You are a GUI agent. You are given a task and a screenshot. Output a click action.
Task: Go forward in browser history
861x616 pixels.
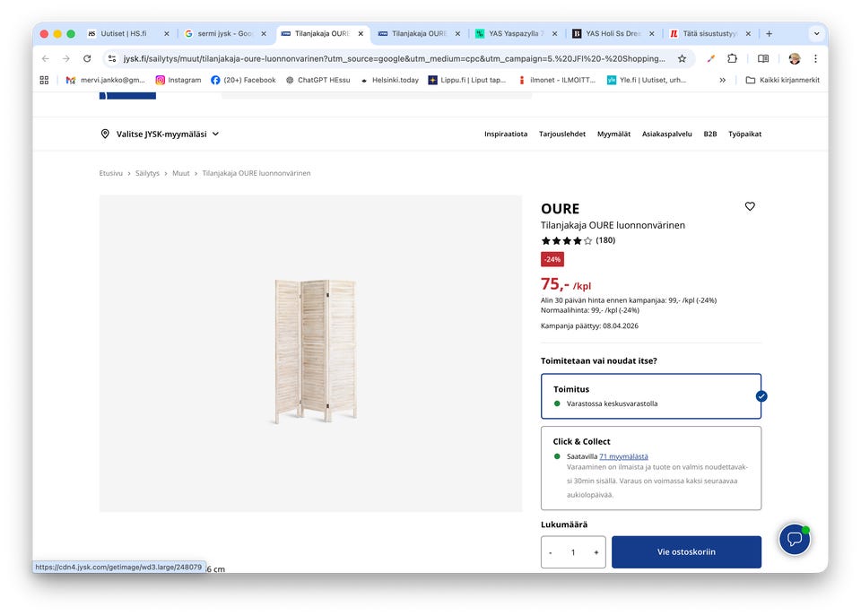click(65, 58)
